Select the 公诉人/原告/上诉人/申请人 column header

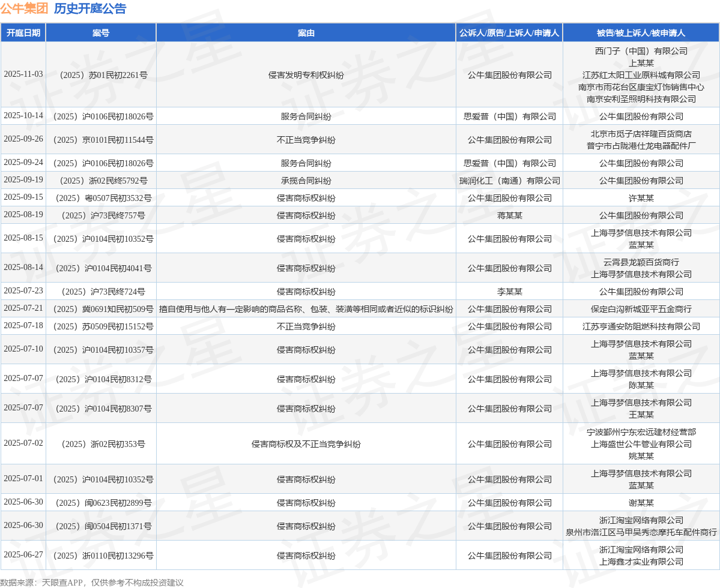click(509, 33)
